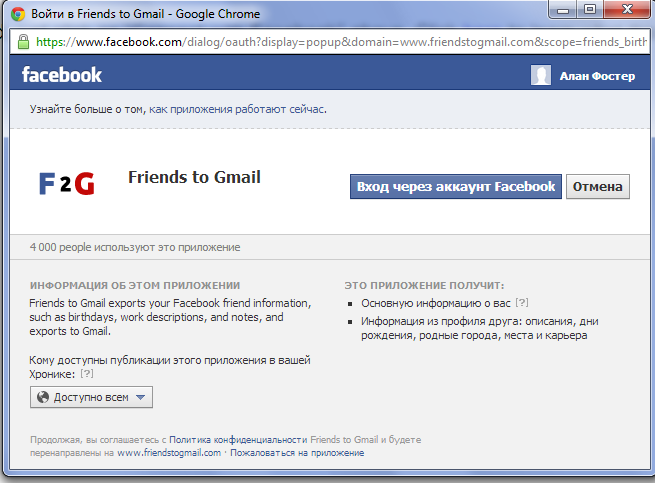
Task: Minimize the Chrome popup window
Action: click(563, 9)
